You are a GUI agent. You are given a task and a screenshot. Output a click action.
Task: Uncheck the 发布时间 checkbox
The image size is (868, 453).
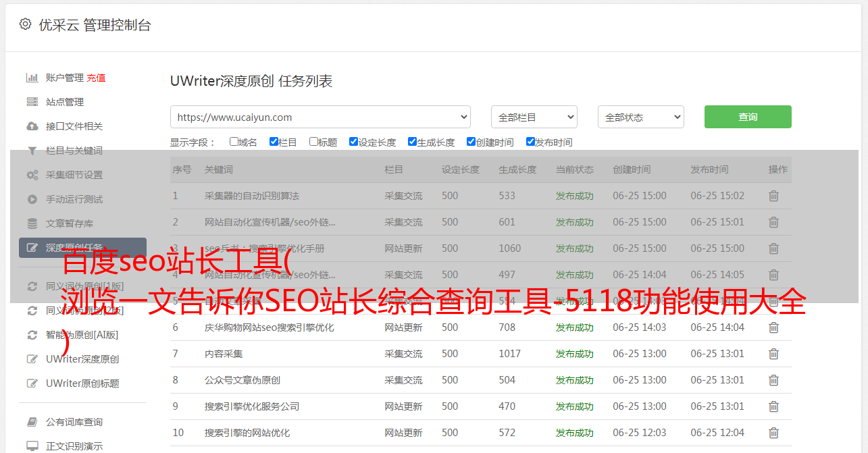(x=530, y=142)
